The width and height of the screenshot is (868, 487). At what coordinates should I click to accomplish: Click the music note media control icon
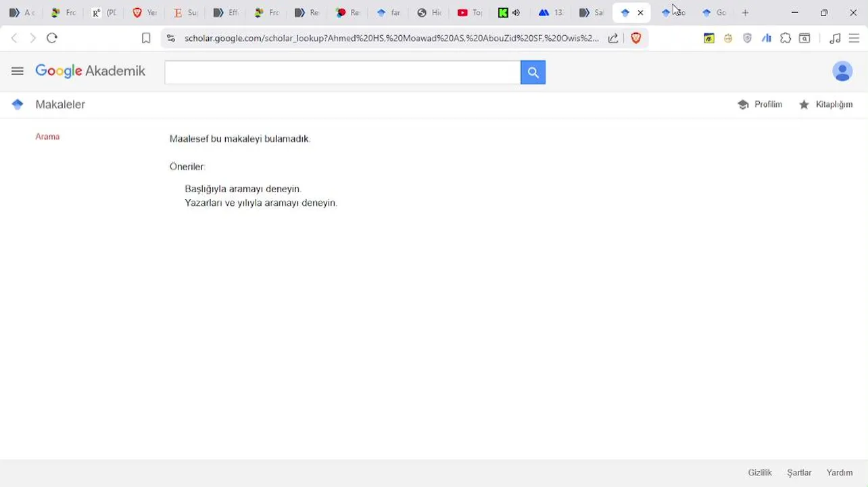pos(835,39)
